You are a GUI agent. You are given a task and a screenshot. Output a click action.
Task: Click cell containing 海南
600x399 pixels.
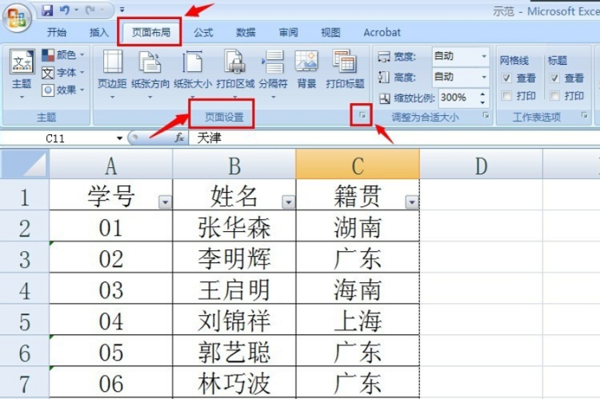coord(357,288)
